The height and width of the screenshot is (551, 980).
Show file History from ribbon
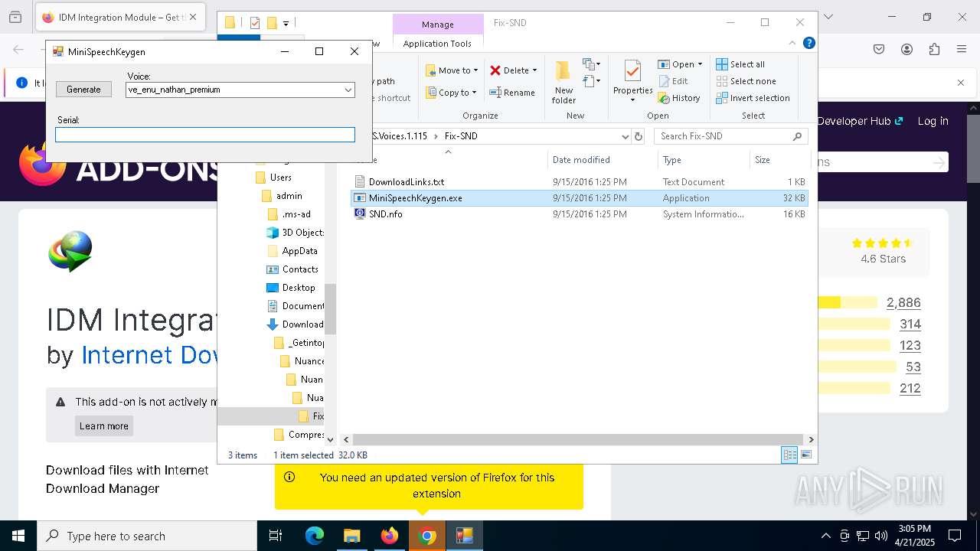[679, 98]
